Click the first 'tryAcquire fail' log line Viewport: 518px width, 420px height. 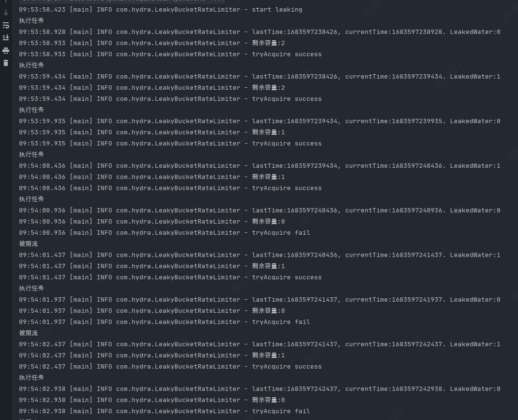coord(165,233)
